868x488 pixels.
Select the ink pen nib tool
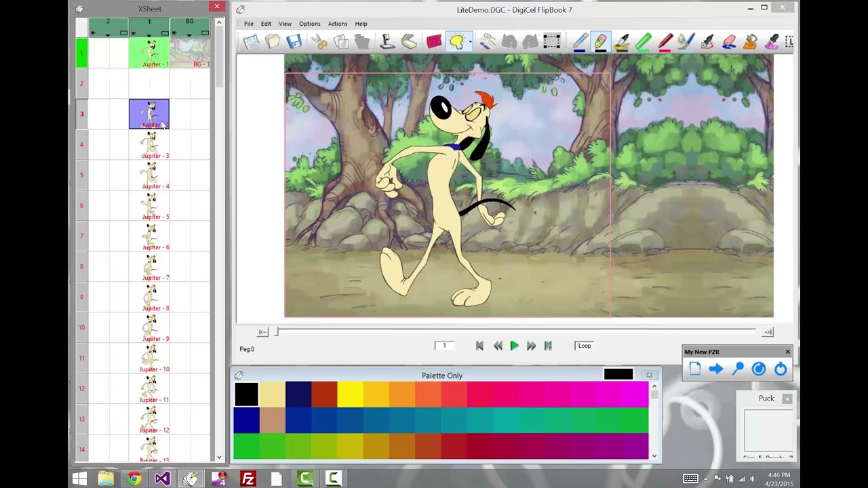point(707,42)
